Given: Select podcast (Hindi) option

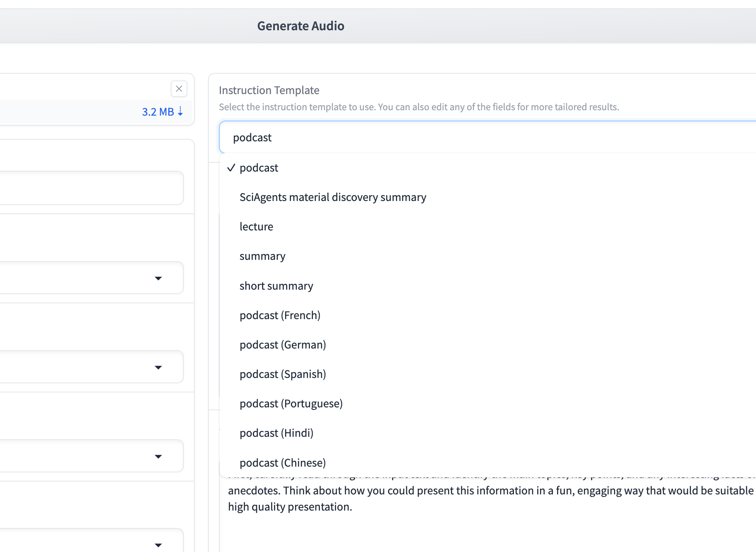Looking at the screenshot, I should point(276,433).
